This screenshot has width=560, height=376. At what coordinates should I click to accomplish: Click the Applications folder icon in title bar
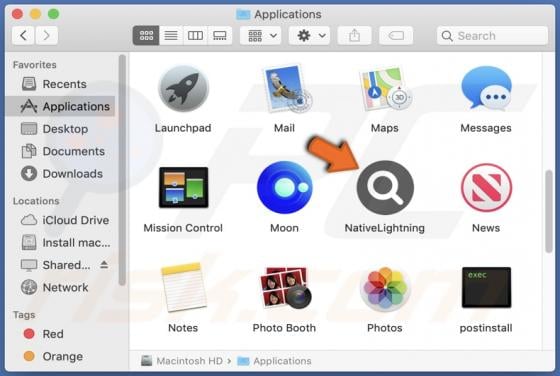tap(243, 14)
